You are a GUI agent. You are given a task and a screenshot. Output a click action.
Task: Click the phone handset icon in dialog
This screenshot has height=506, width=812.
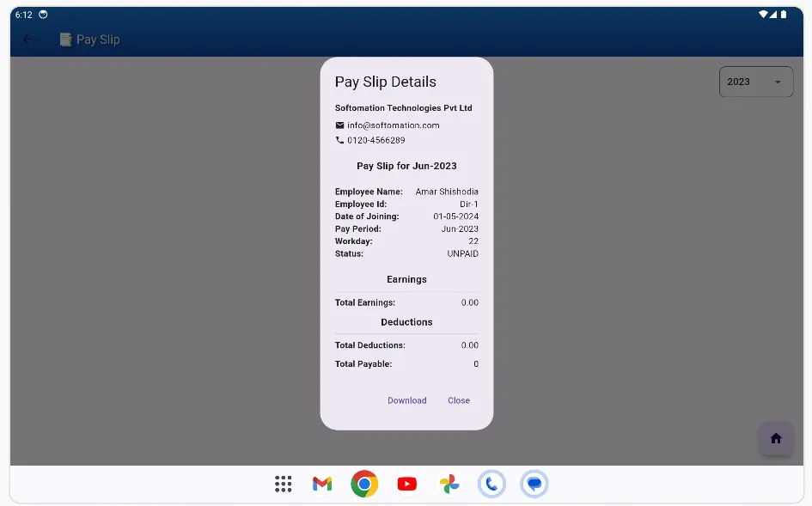point(339,140)
